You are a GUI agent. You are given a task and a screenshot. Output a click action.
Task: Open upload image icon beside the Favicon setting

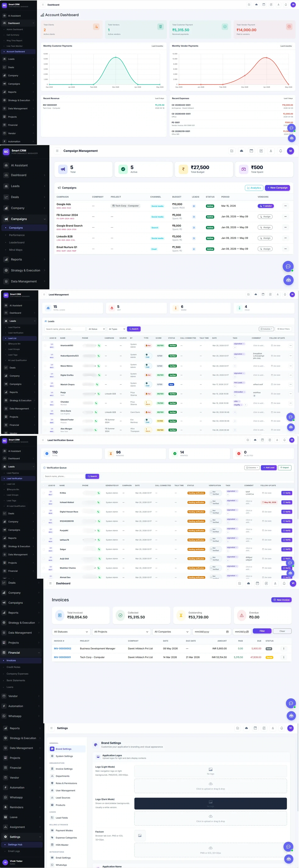pyautogui.click(x=140, y=836)
